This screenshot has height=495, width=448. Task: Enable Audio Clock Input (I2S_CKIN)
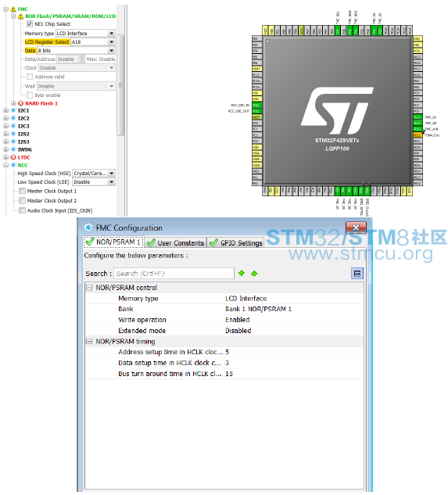coord(22,210)
